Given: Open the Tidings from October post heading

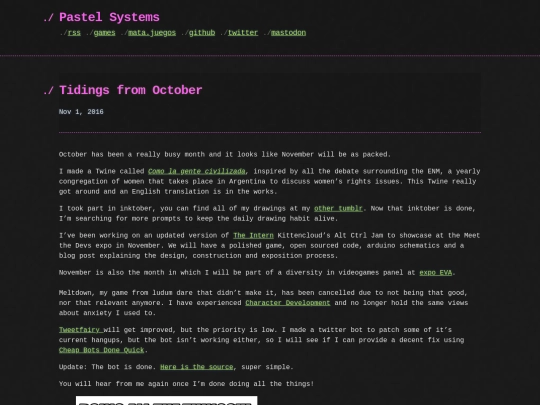Looking at the screenshot, I should pos(131,90).
